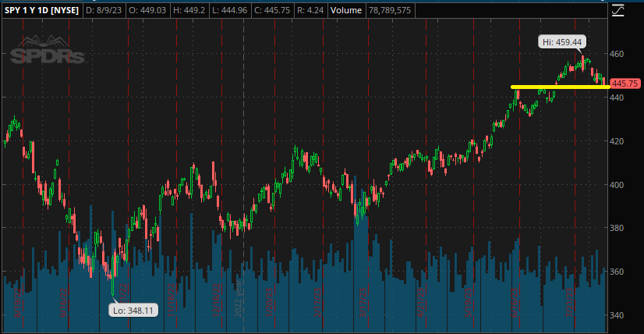Click the low price L: 444.96
Image resolution: width=644 pixels, height=334 pixels.
pyautogui.click(x=229, y=11)
